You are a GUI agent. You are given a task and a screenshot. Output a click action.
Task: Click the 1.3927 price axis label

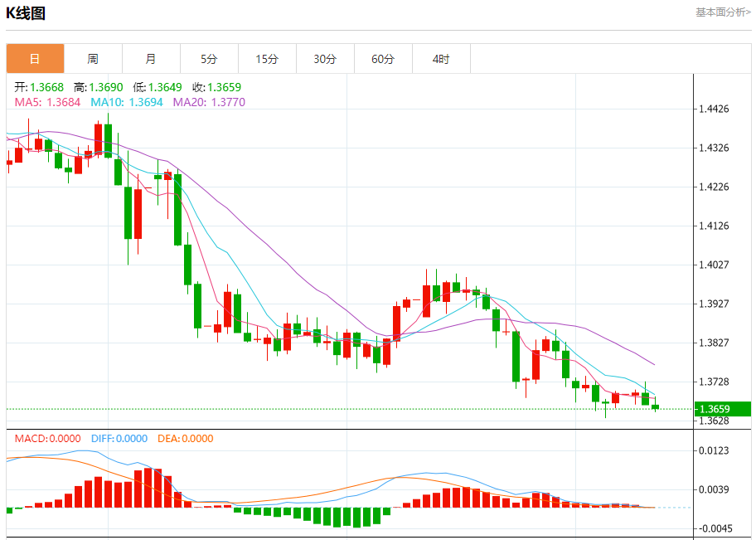714,304
